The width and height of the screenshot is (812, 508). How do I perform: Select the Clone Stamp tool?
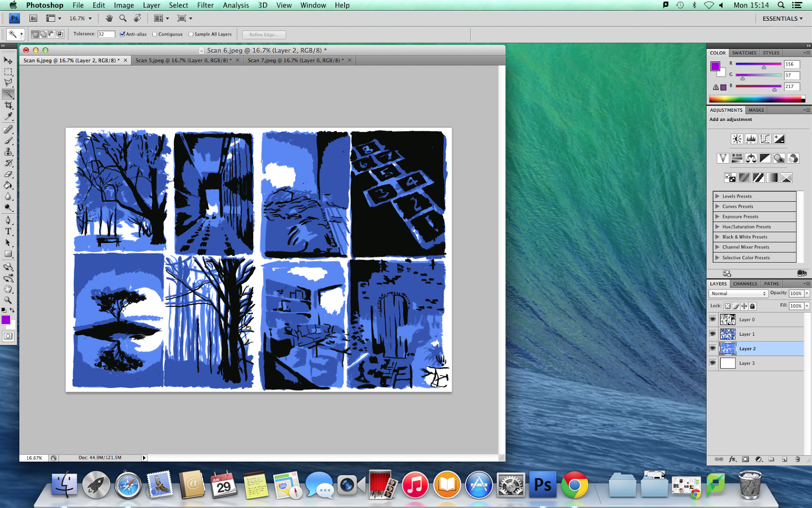[8, 152]
